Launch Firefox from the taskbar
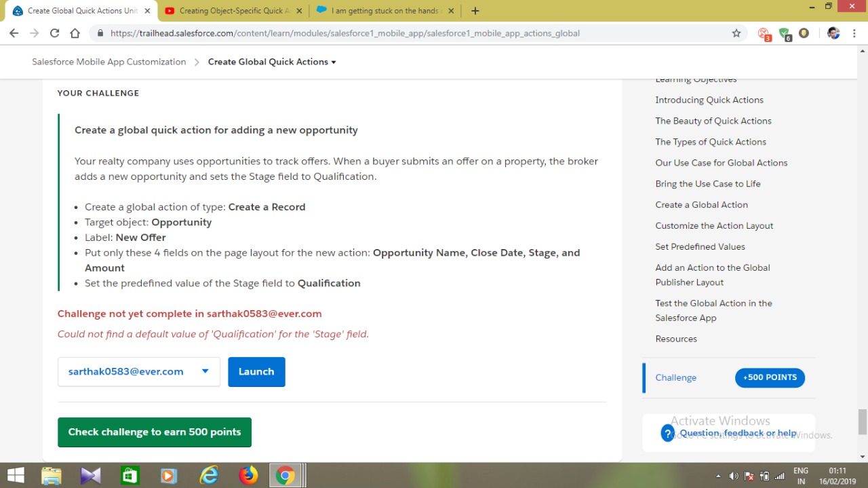This screenshot has height=488, width=868. 248,475
